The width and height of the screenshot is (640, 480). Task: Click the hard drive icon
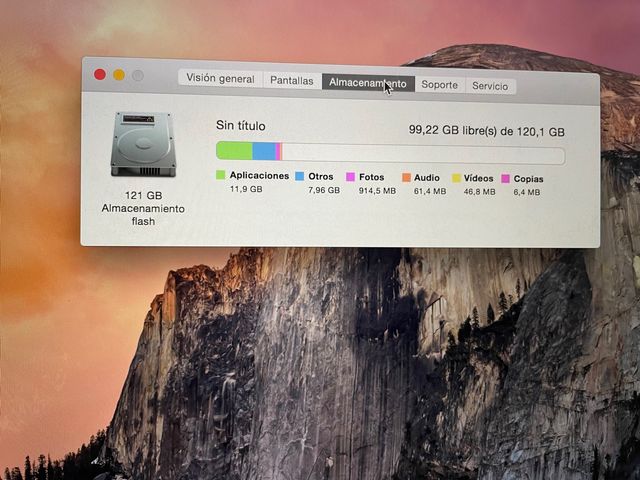coord(143,145)
